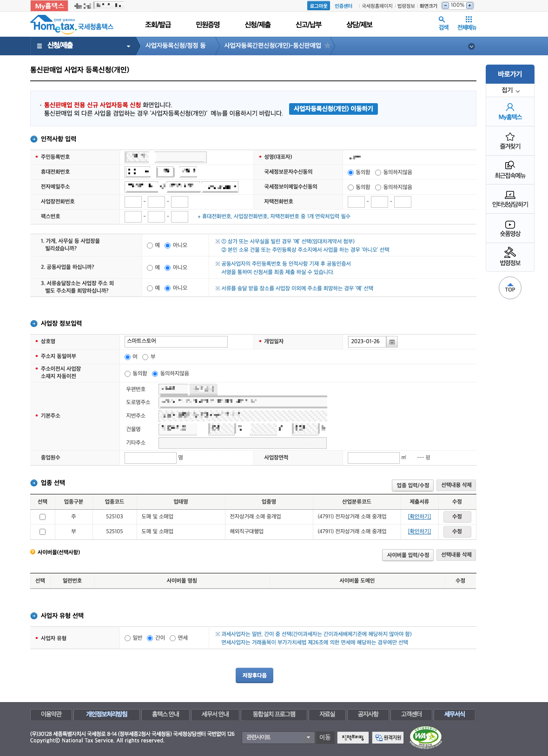Decrease screen zoom with minus icon
Viewport: 548px width, 756px height.
(445, 6)
